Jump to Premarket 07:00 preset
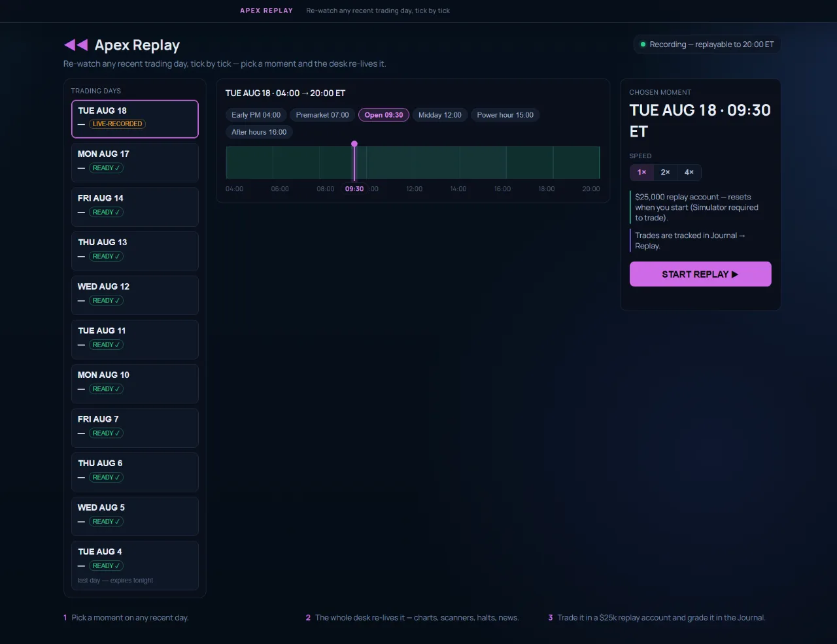 pos(322,115)
